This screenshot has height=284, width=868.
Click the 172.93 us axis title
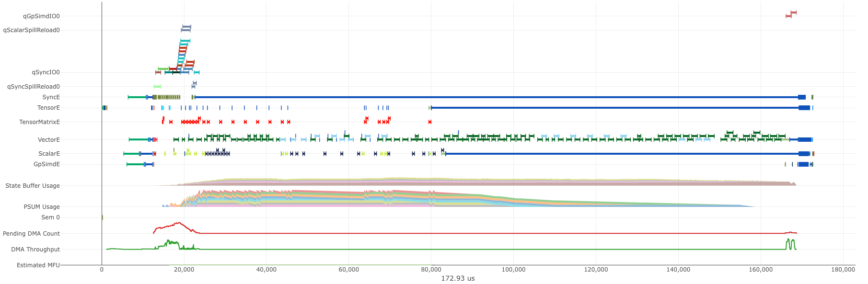point(458,278)
